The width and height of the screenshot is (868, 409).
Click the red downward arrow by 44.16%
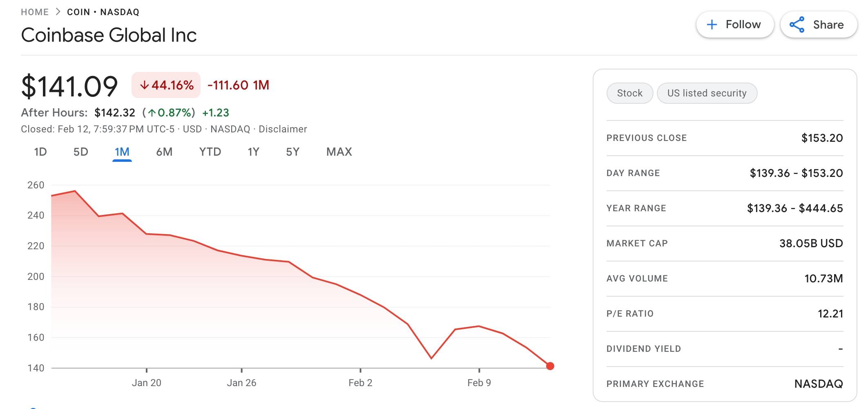pos(145,85)
